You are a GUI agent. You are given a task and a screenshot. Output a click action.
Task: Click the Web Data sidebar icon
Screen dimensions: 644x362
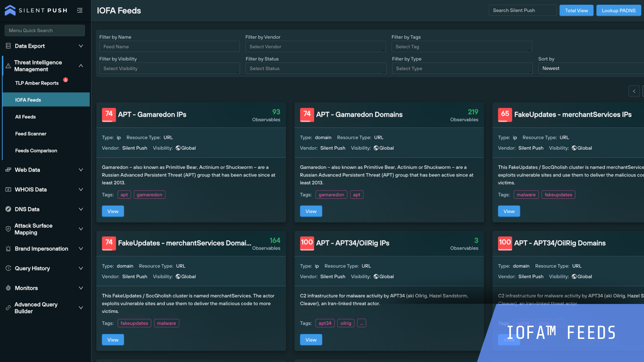point(8,170)
